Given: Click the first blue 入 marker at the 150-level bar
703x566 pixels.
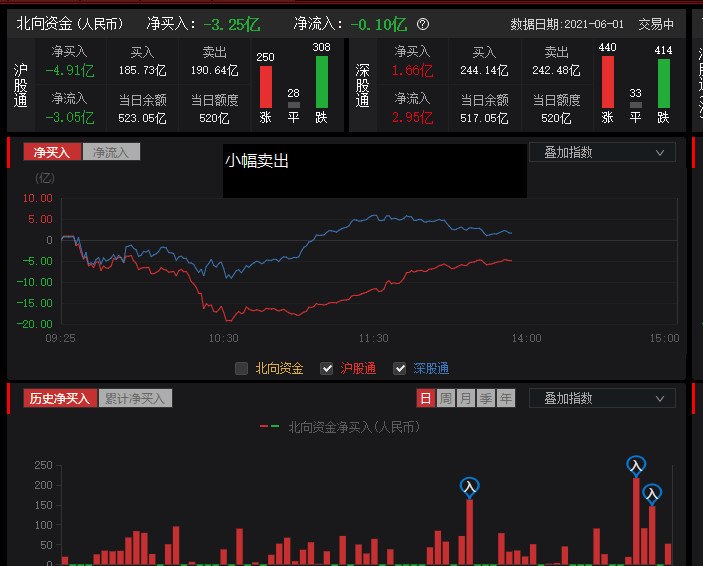Looking at the screenshot, I should tap(469, 487).
